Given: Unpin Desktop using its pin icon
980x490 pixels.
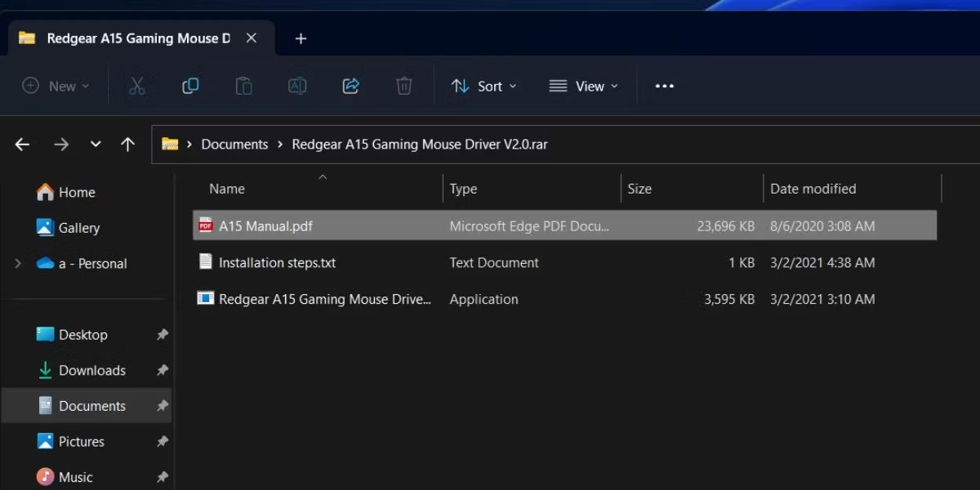Looking at the screenshot, I should [x=162, y=335].
